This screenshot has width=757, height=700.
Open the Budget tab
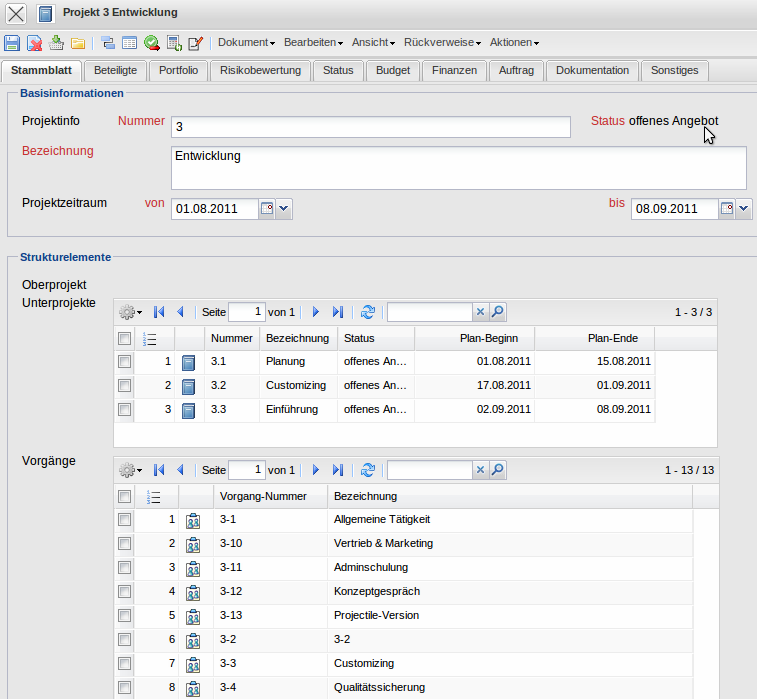coord(393,70)
